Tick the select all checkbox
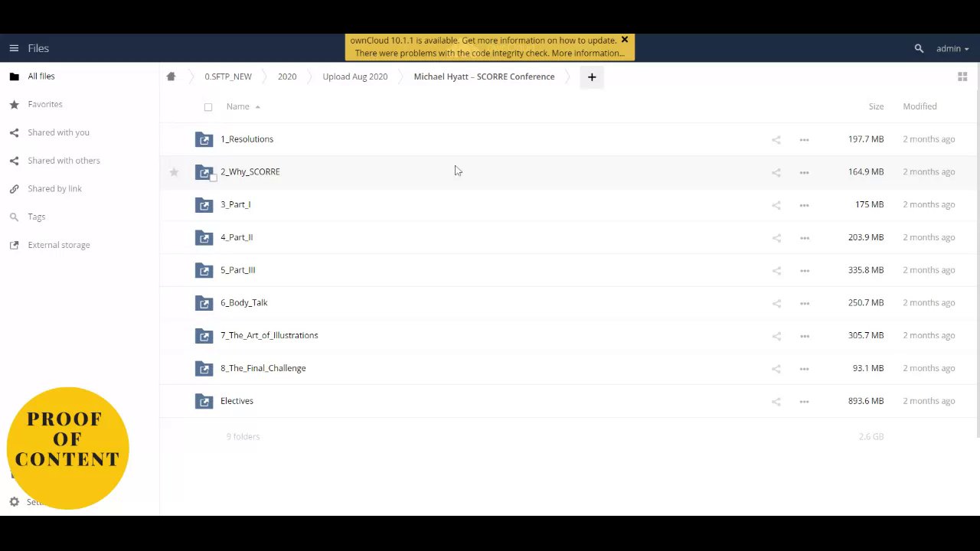 pyautogui.click(x=208, y=107)
